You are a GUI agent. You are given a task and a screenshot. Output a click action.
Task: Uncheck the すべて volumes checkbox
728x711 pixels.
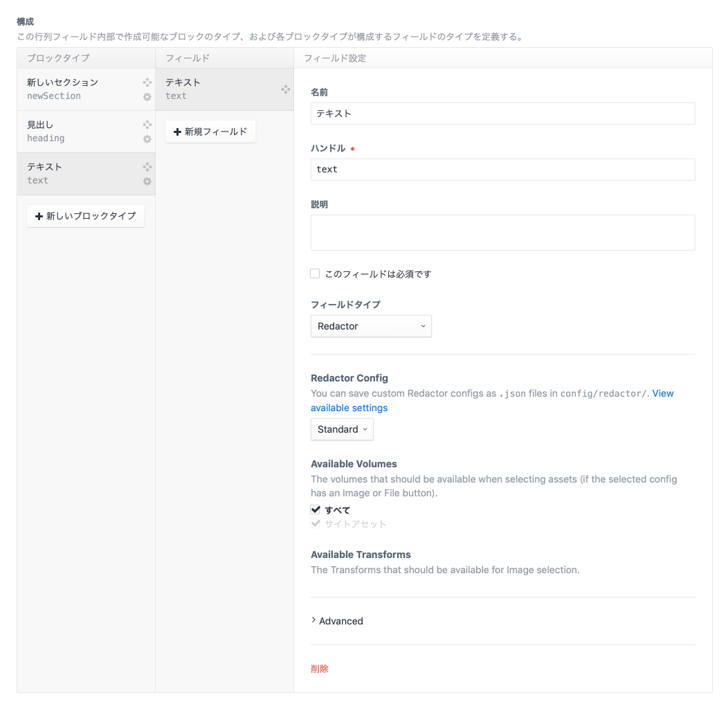[315, 510]
